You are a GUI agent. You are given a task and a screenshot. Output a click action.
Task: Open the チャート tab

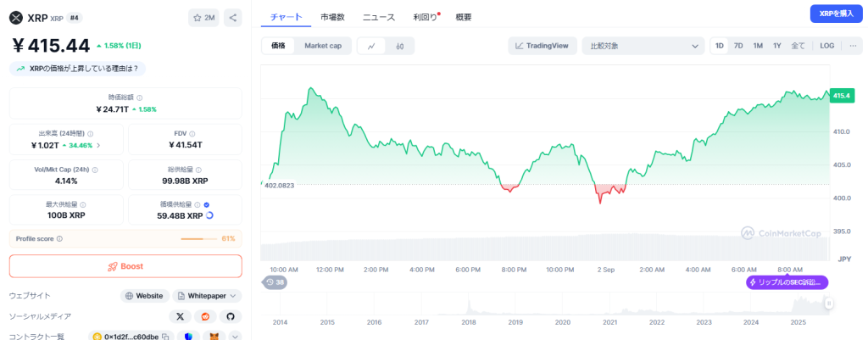[x=287, y=17]
